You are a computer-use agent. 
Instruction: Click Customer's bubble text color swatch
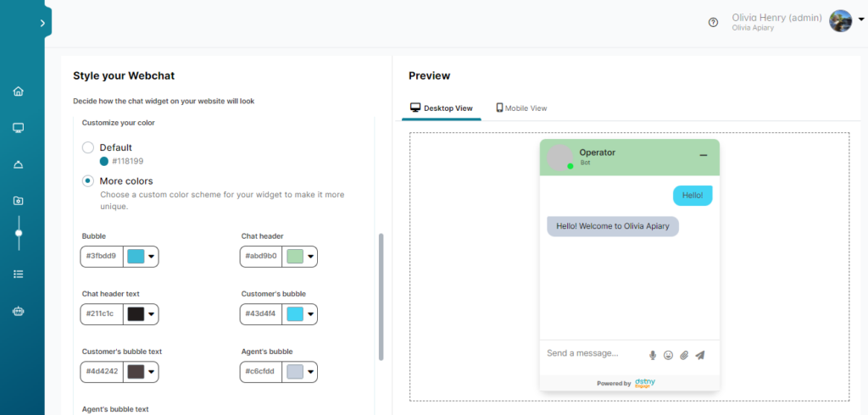(136, 372)
